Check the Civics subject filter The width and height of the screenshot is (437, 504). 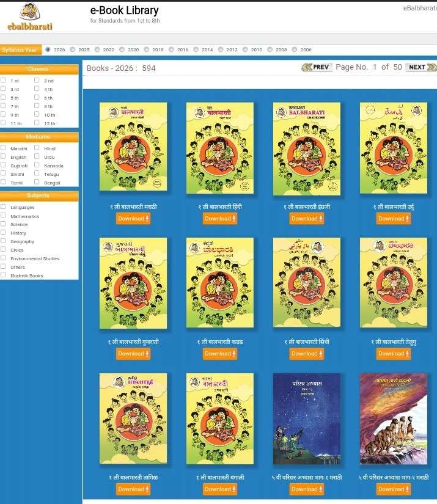(x=3, y=249)
